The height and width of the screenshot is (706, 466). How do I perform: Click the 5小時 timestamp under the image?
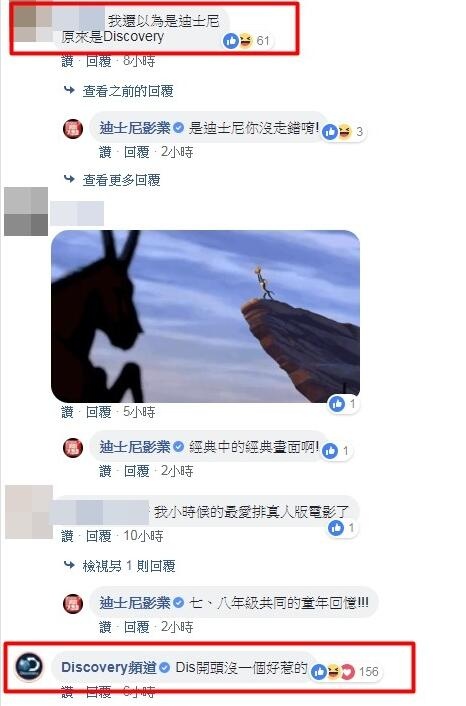[139, 412]
